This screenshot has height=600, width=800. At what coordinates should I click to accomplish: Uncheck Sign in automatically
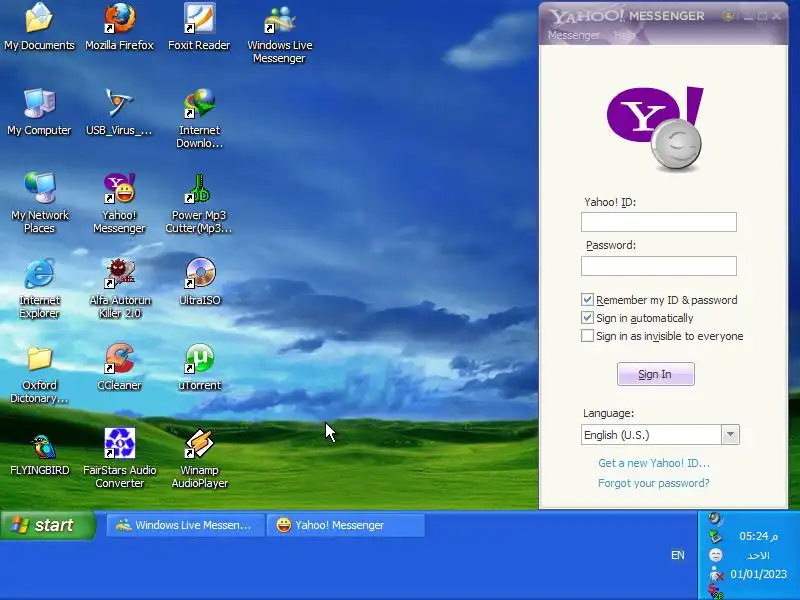click(587, 317)
